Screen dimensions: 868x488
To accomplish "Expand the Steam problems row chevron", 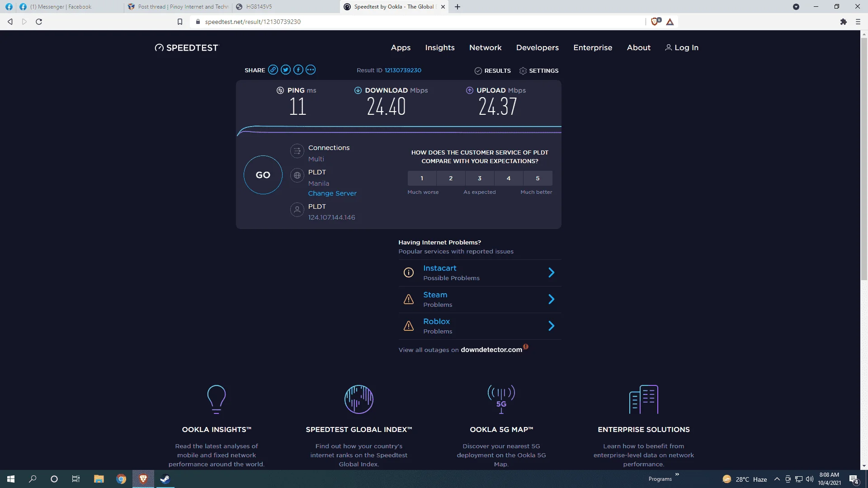I will coord(551,299).
